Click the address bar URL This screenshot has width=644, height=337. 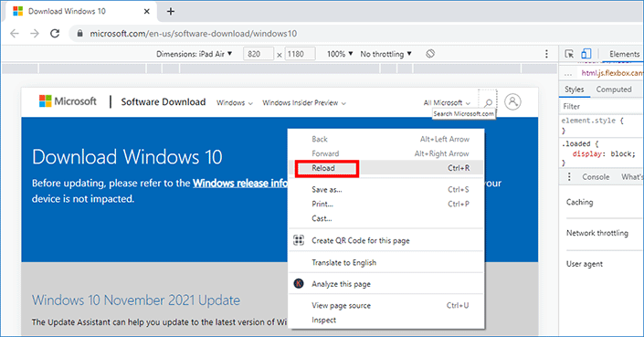(x=194, y=33)
